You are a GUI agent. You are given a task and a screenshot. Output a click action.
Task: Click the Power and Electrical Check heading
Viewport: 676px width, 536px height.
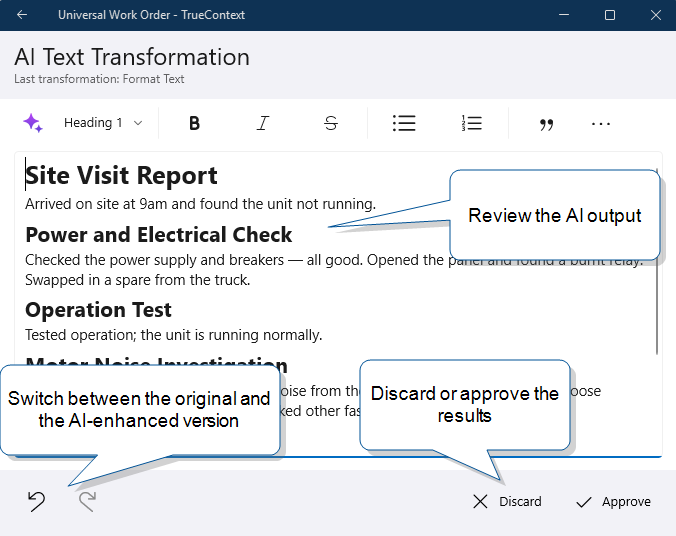[x=159, y=235]
